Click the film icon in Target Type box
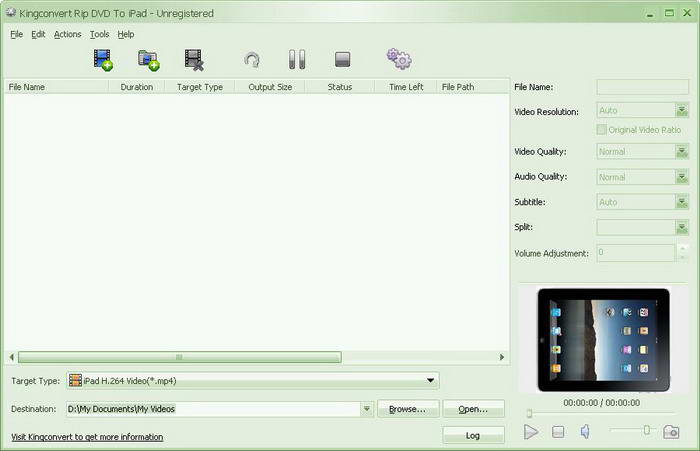Image resolution: width=700 pixels, height=451 pixels. coord(75,380)
